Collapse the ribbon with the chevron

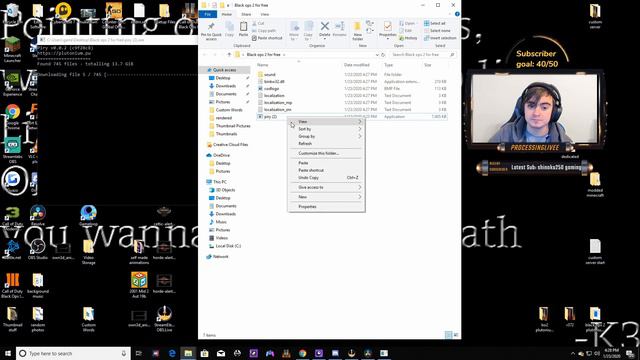click(x=451, y=14)
